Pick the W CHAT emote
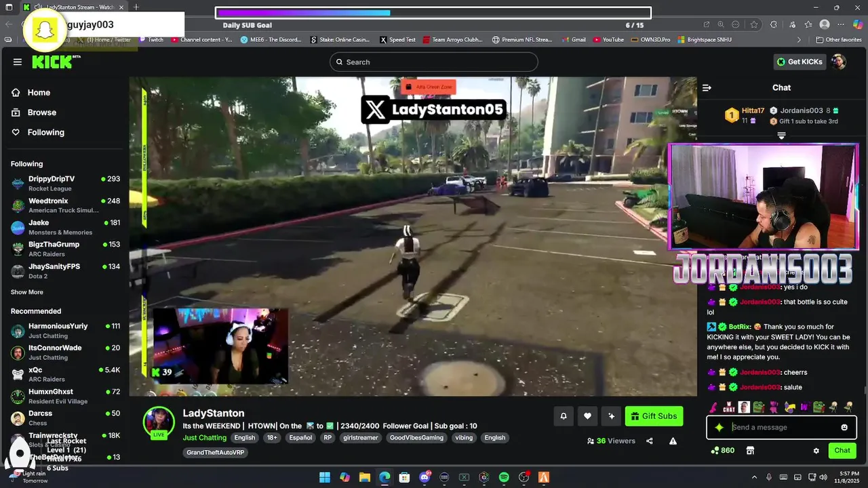 tap(729, 407)
